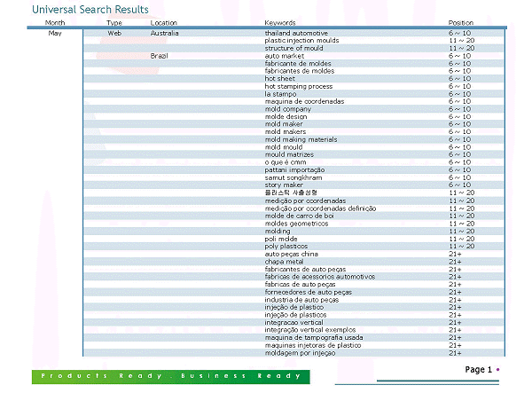
Task: Select keyword molde design
Action: pyautogui.click(x=286, y=117)
